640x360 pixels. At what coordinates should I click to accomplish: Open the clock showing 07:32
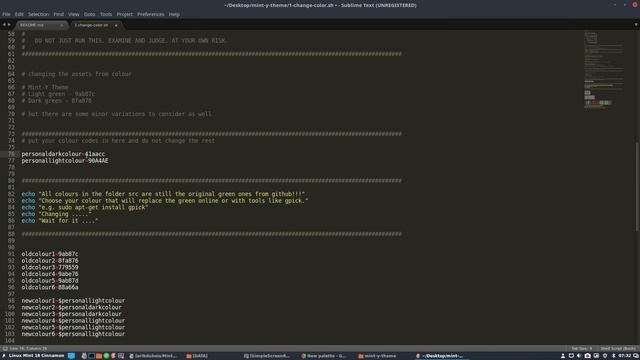point(624,356)
